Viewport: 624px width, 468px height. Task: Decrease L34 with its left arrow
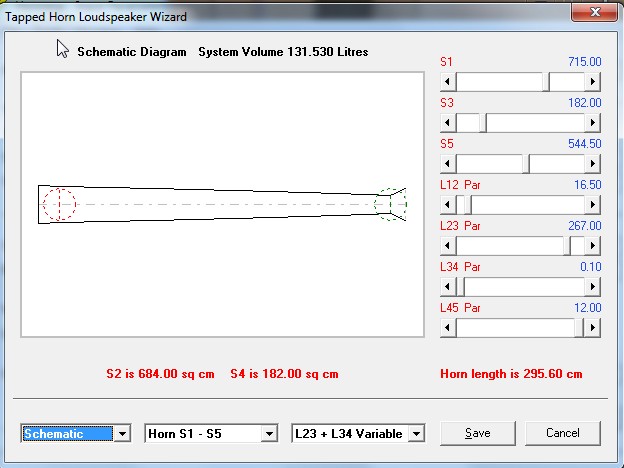coord(448,287)
